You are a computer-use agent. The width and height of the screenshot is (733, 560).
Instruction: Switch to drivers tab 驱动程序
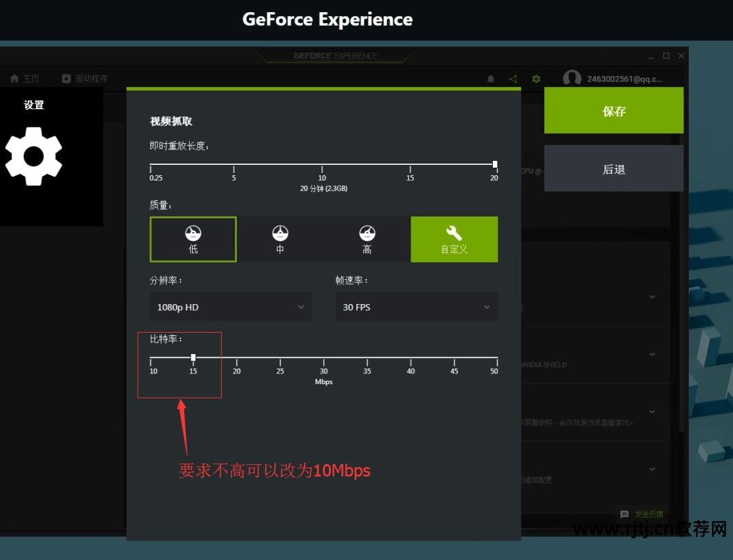pos(85,79)
